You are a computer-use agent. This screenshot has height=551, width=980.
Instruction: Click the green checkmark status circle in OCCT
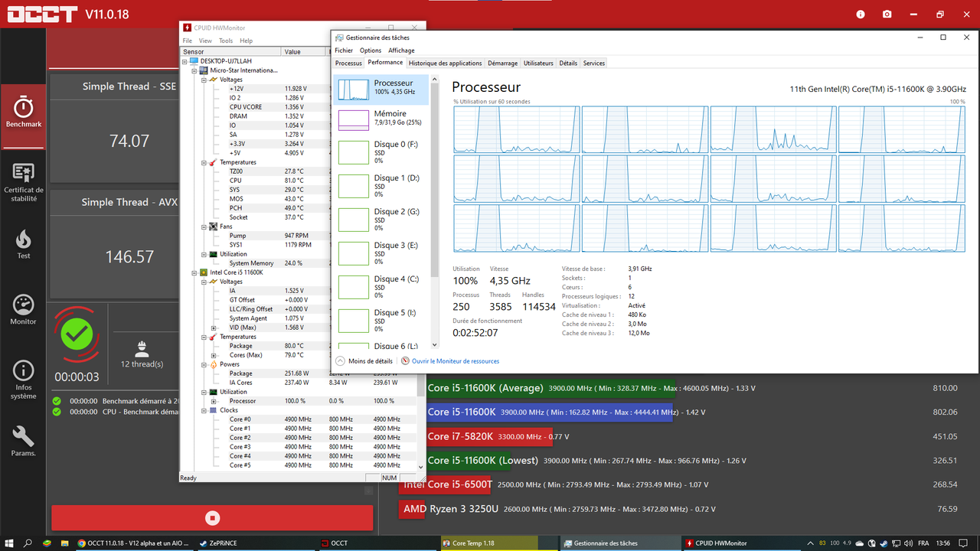click(x=77, y=334)
